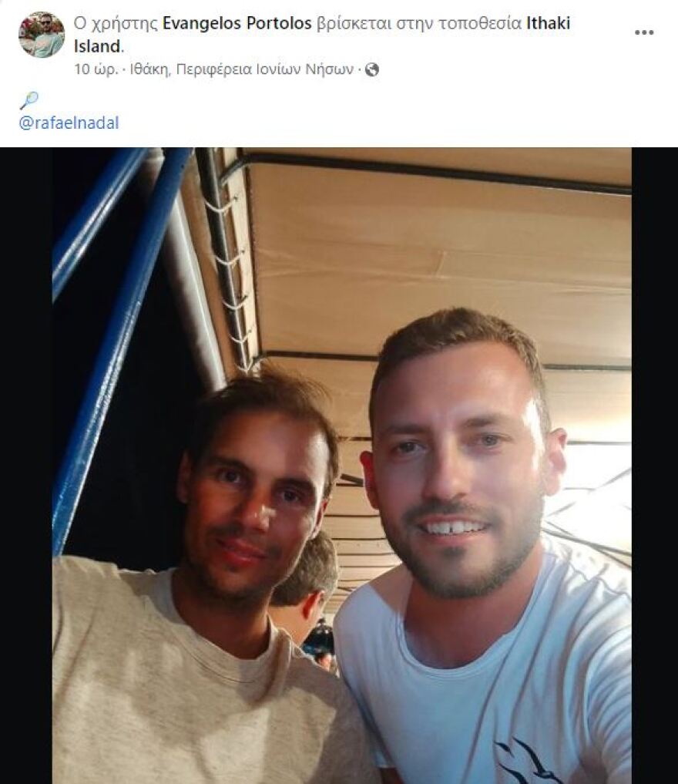
Task: Click the globe public privacy icon
Action: (x=371, y=69)
